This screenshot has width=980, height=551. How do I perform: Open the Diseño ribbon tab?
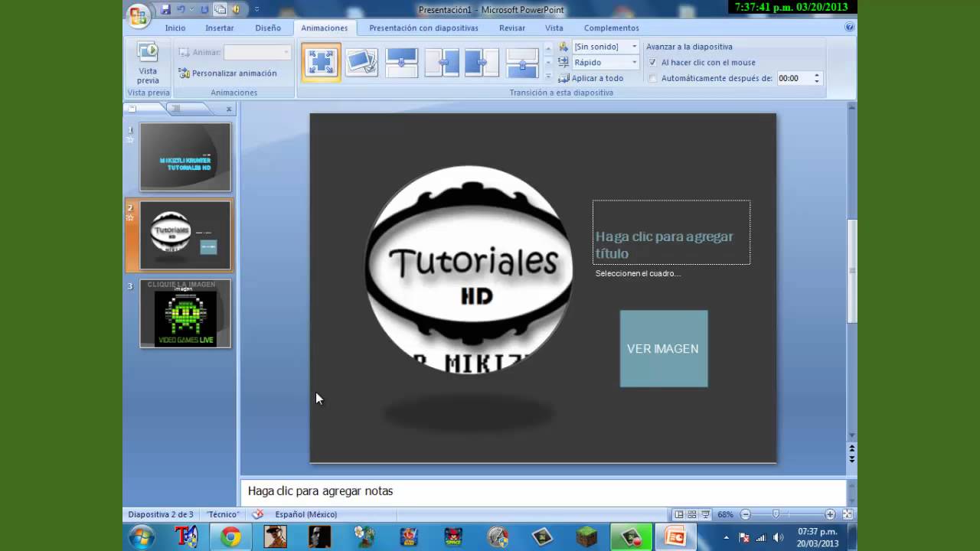pyautogui.click(x=268, y=28)
